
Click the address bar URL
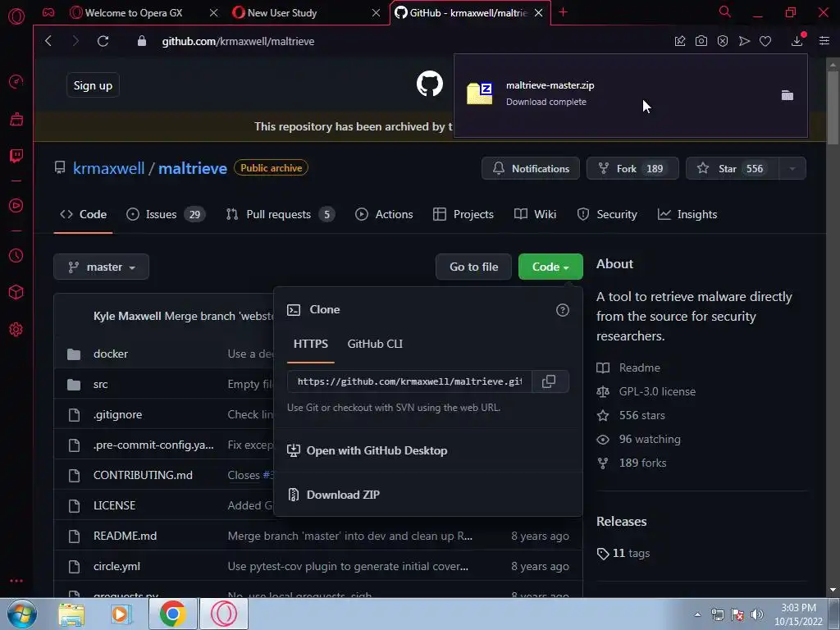tap(239, 41)
